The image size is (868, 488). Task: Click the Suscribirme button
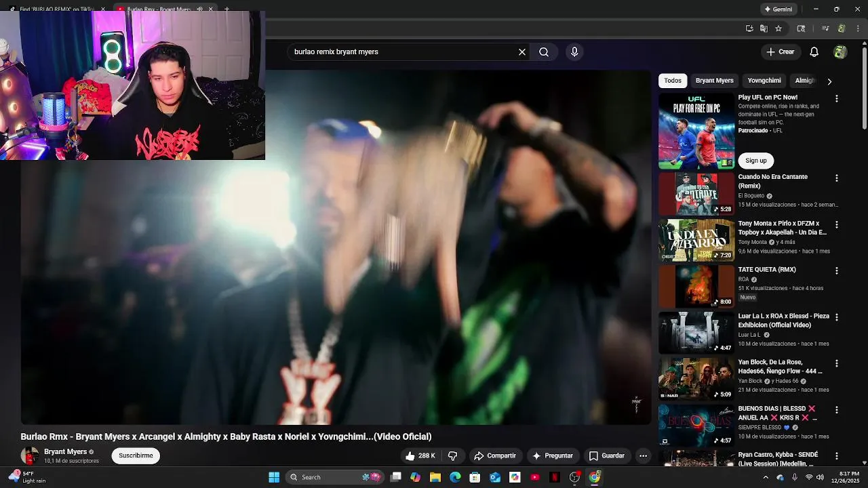pyautogui.click(x=136, y=455)
